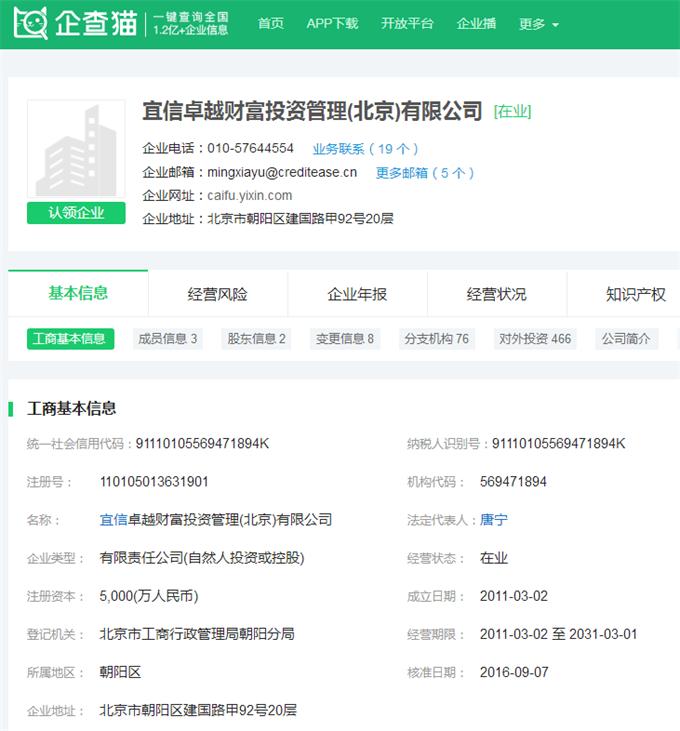Click the 企查猫 cat logo icon

coord(30,23)
